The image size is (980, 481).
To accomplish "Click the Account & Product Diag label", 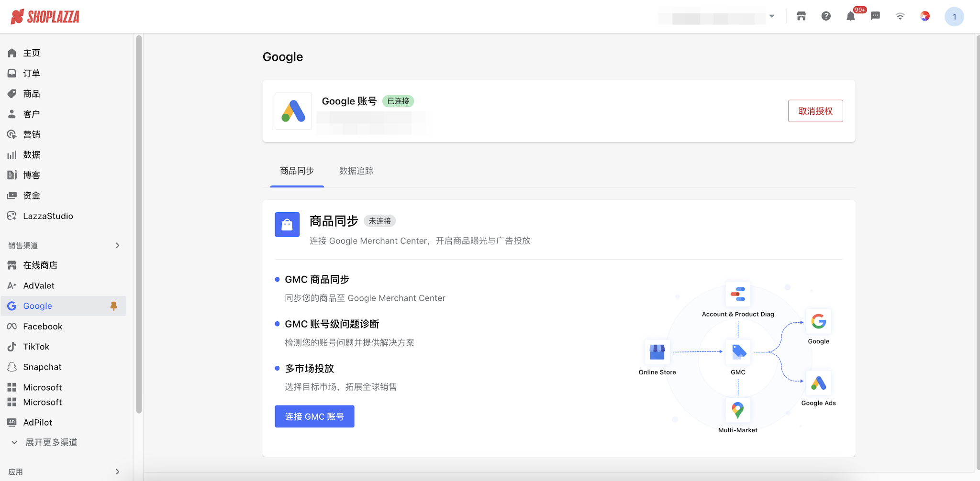I will (738, 314).
